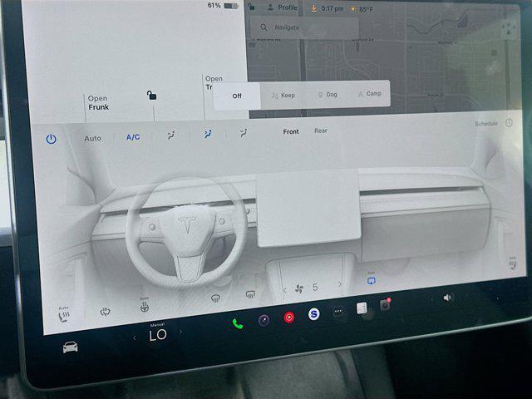Open YouTube Music app
This screenshot has width=532, height=399.
(288, 317)
